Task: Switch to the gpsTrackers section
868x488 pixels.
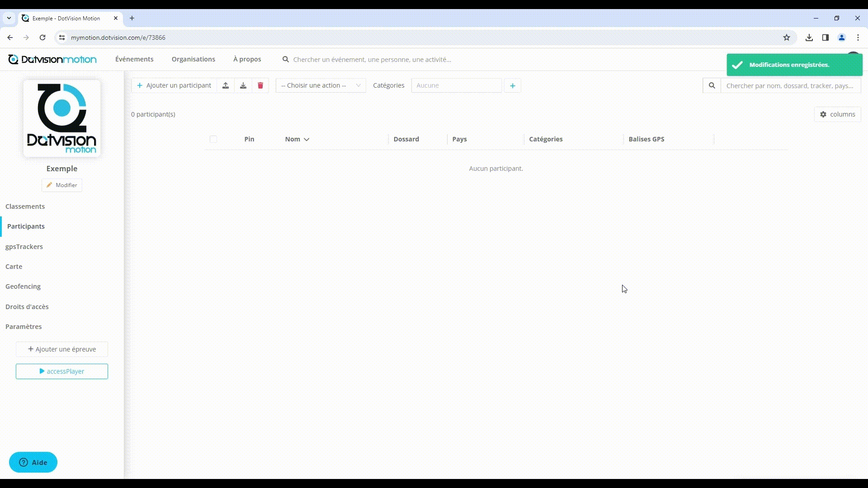Action: tap(24, 247)
